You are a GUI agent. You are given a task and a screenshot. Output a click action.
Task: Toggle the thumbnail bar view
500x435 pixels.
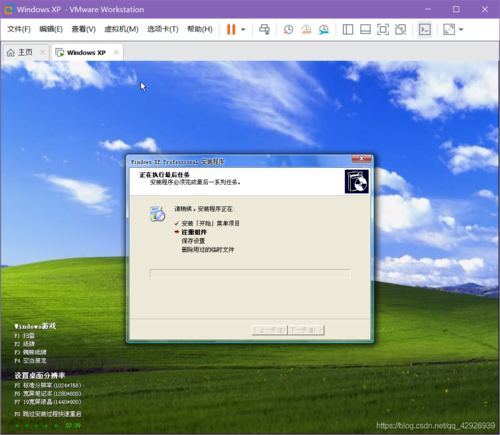(x=365, y=29)
